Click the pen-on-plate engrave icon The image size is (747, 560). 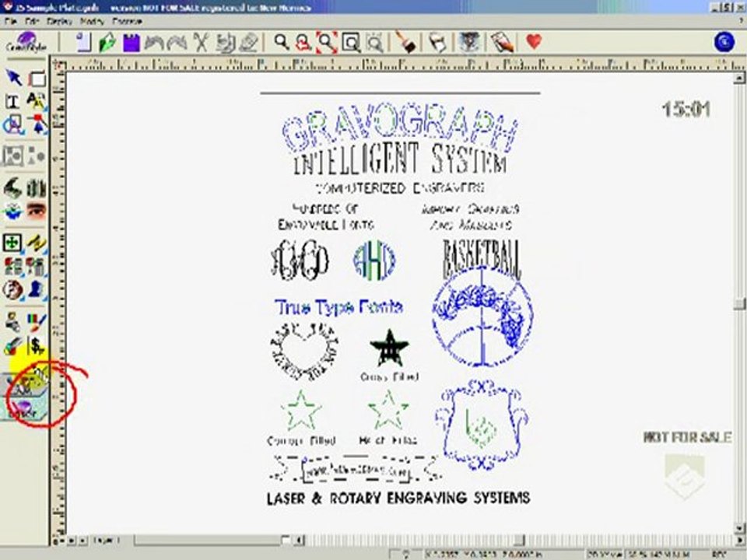[x=502, y=42]
